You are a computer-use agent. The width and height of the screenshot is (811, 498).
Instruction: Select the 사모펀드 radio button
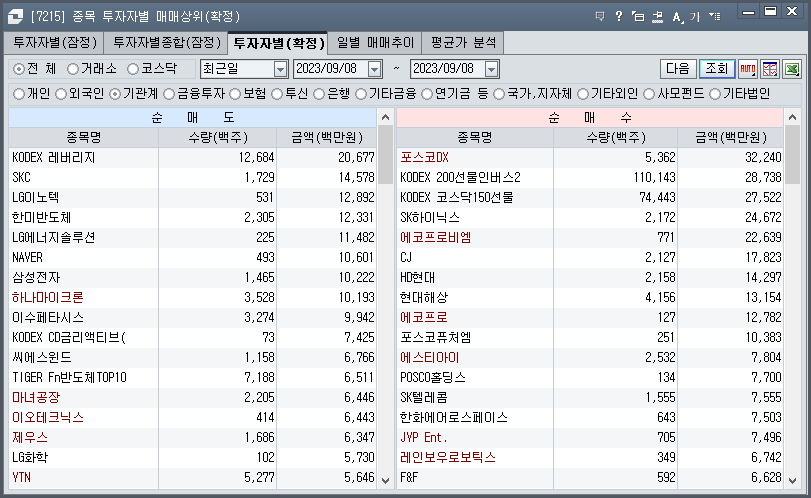coord(649,94)
